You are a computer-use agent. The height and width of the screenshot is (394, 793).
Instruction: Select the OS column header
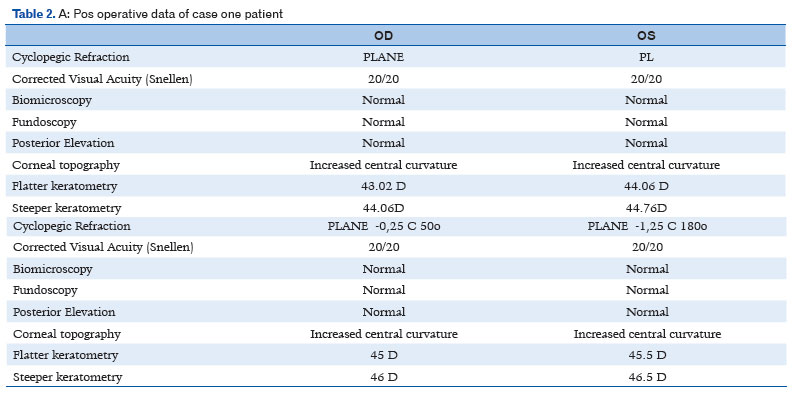(646, 35)
